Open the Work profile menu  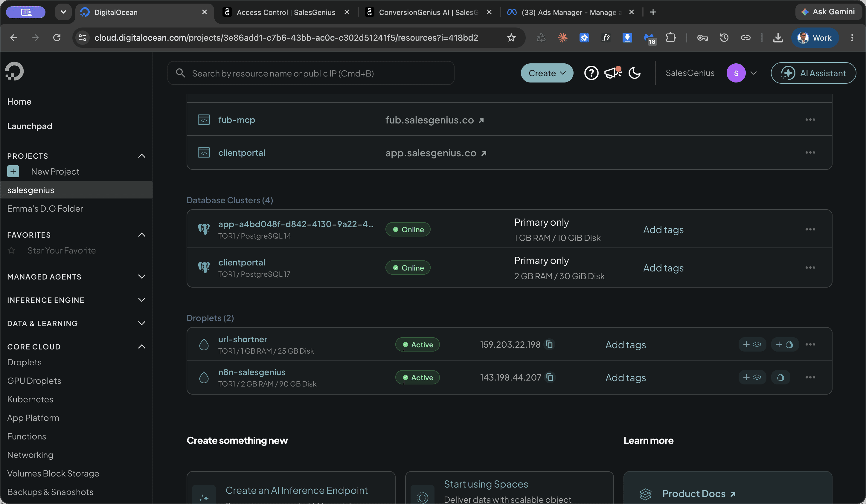coord(815,38)
